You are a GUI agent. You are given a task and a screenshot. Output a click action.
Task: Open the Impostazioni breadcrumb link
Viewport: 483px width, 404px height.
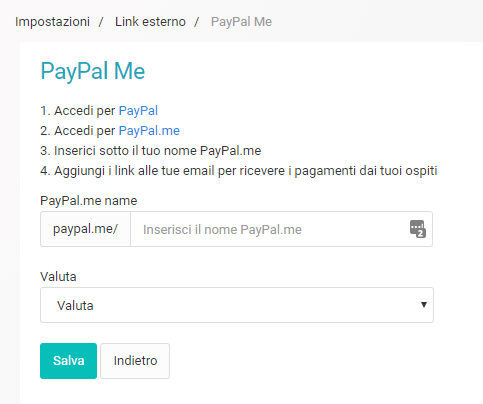(52, 22)
